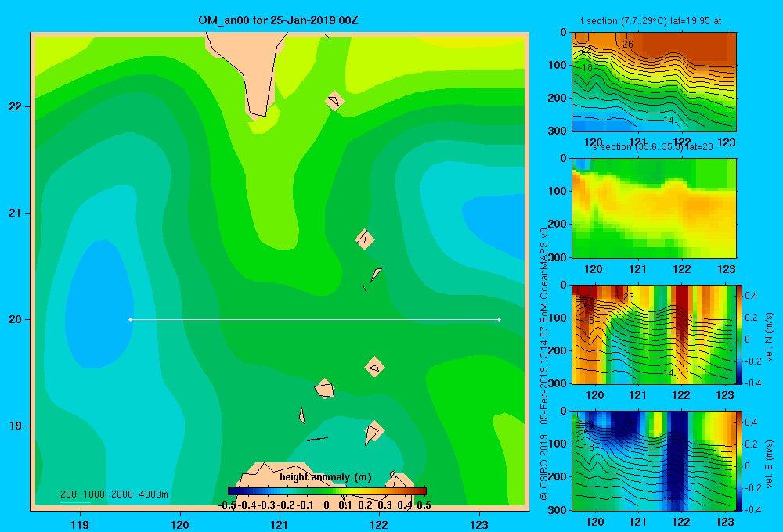
Task: Click the -0.4 tick on vel. E color bar
Action: 753,509
